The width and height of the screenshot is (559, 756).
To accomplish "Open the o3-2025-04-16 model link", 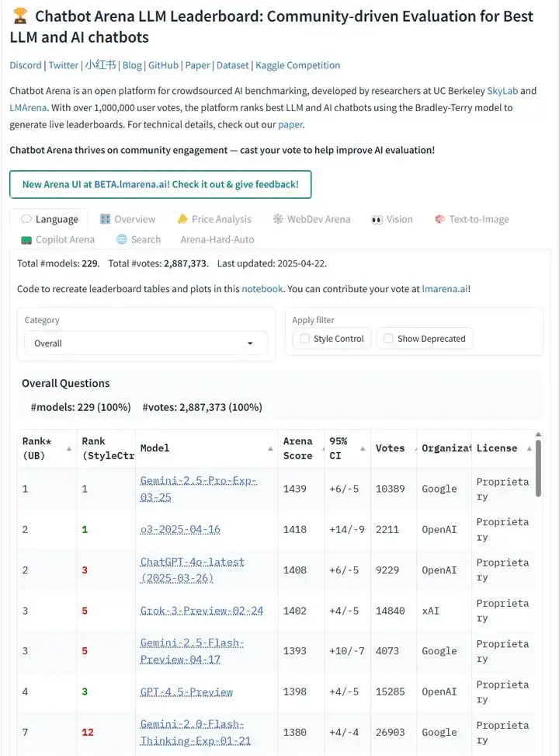I will 180,529.
